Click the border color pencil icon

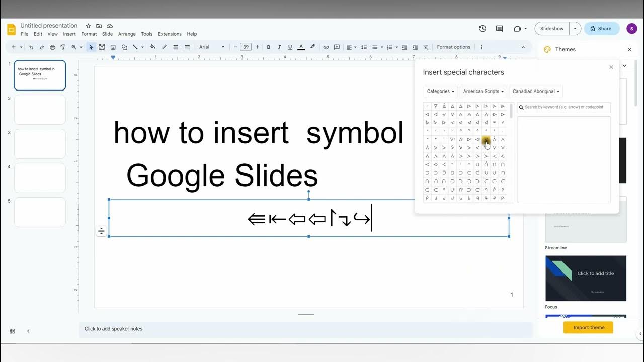click(164, 47)
